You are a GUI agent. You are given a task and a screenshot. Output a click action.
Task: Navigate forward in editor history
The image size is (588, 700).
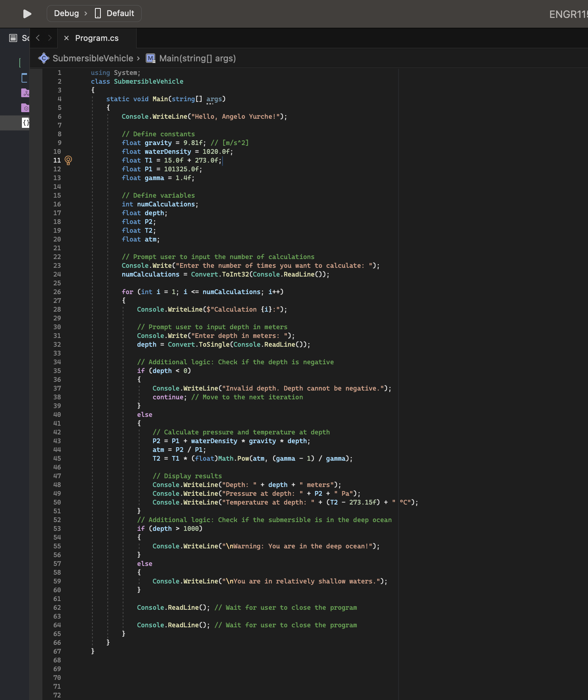coord(50,38)
